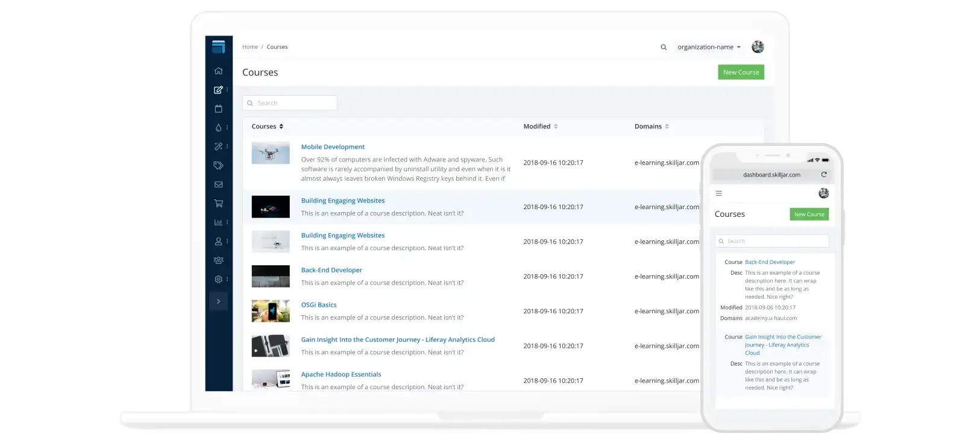The width and height of the screenshot is (980, 441).
Task: Click the dashboard.skilljar.com address bar on phone
Action: point(771,175)
